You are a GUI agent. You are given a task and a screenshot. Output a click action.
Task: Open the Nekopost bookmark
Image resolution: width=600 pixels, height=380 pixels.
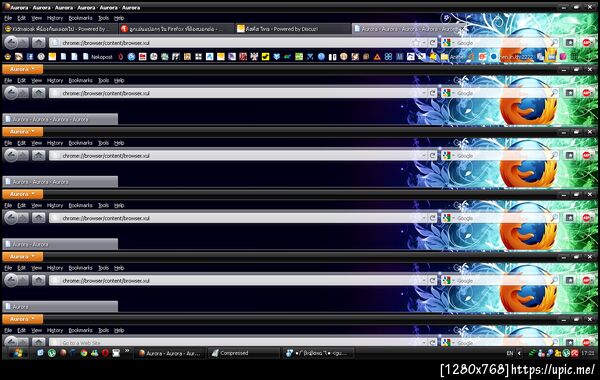pos(98,57)
